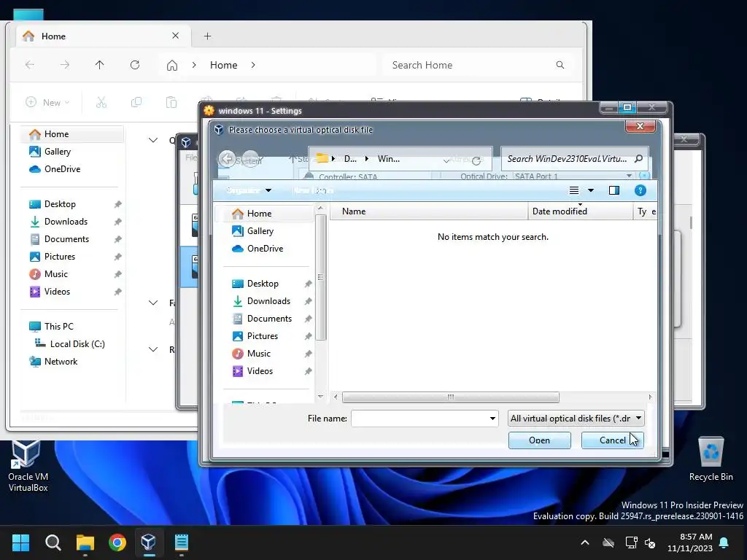
Task: Open the Start menu in taskbar
Action: (x=20, y=542)
